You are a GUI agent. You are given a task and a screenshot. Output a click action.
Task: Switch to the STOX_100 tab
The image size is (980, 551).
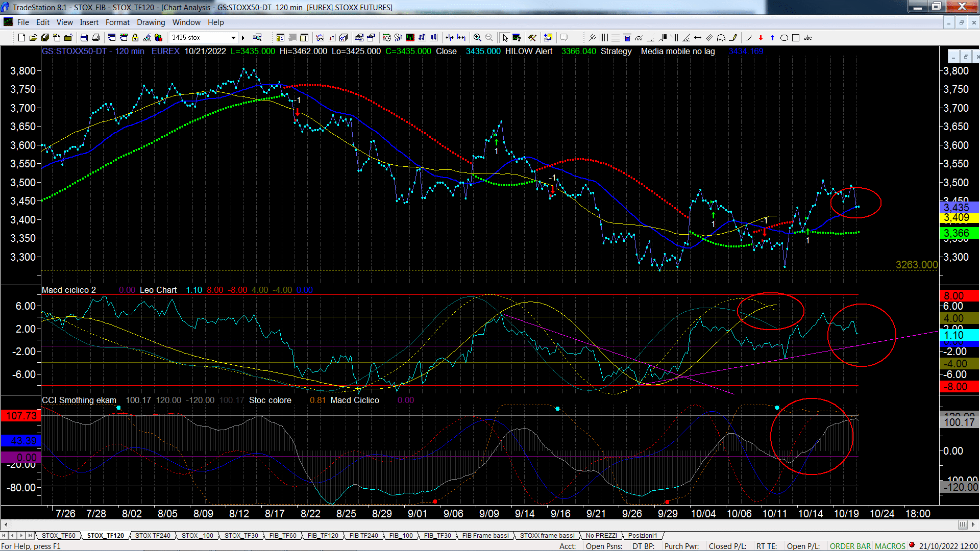(x=198, y=536)
